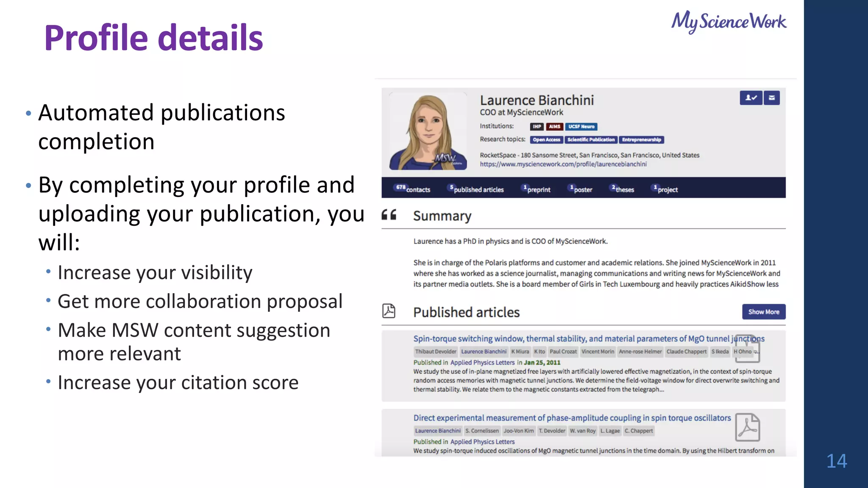Click the Laurence Bianchini name heading
Image resolution: width=868 pixels, height=488 pixels.
537,100
